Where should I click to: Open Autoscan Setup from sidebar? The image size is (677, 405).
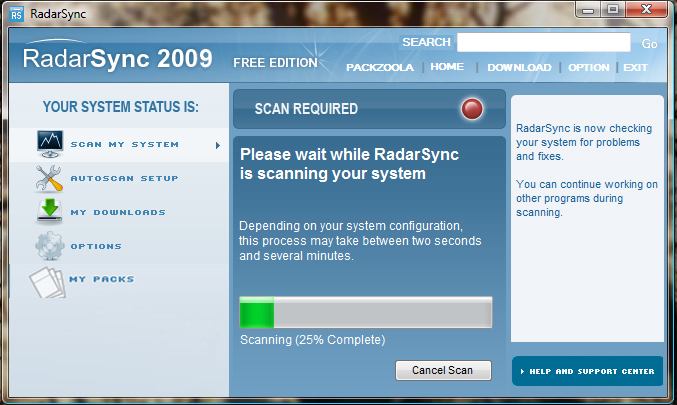point(119,178)
